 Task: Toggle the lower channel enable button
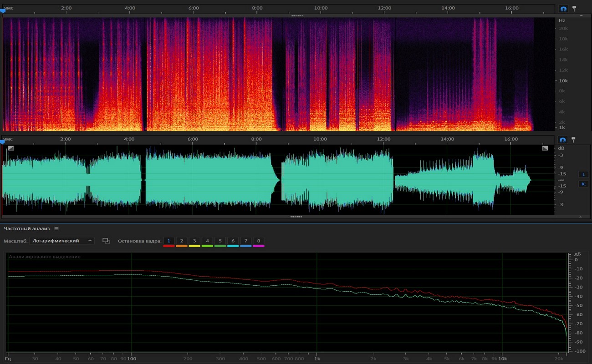pyautogui.click(x=583, y=184)
